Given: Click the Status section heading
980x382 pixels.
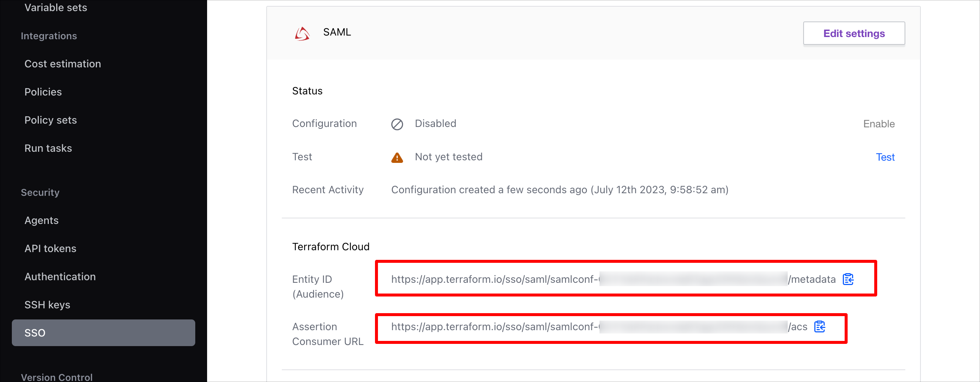Looking at the screenshot, I should [307, 91].
